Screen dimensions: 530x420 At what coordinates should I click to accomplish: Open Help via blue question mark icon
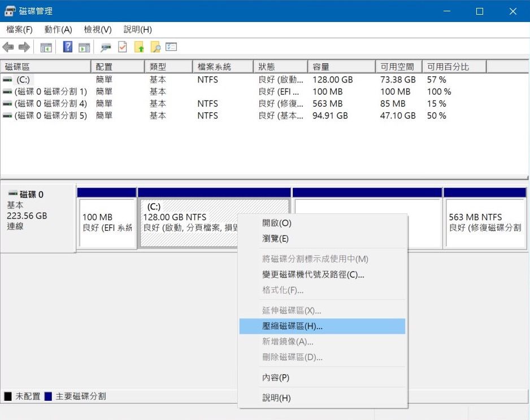pyautogui.click(x=68, y=47)
